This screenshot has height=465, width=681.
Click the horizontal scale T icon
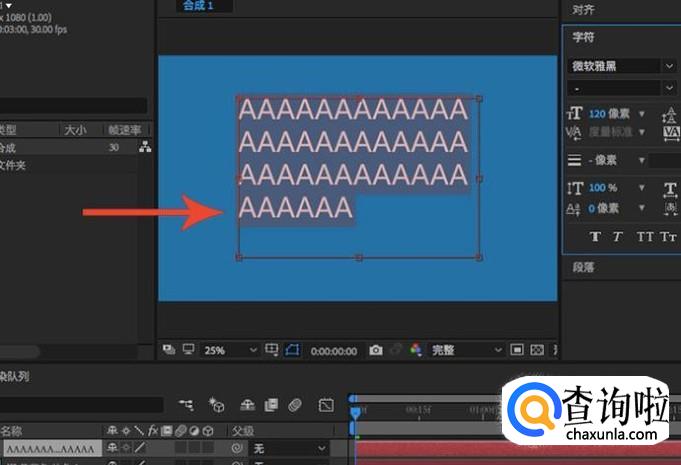tap(670, 189)
